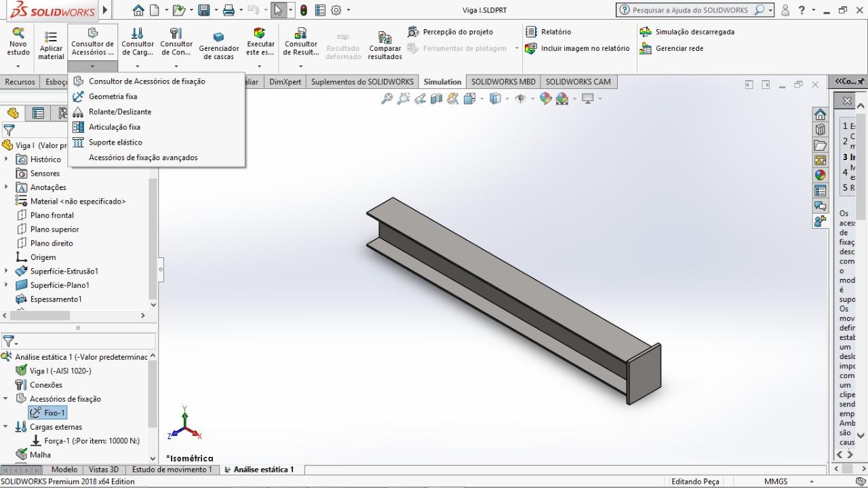Select Fixo-1 fixture in study tree

[54, 413]
